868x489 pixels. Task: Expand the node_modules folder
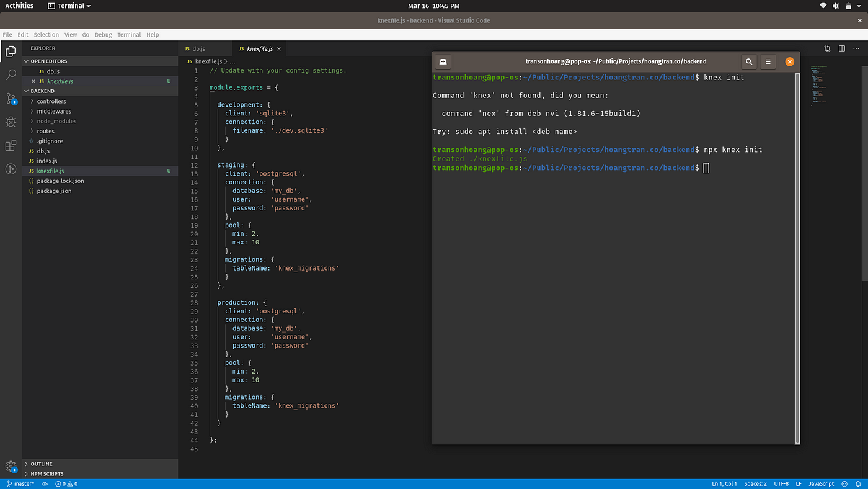tap(100, 121)
